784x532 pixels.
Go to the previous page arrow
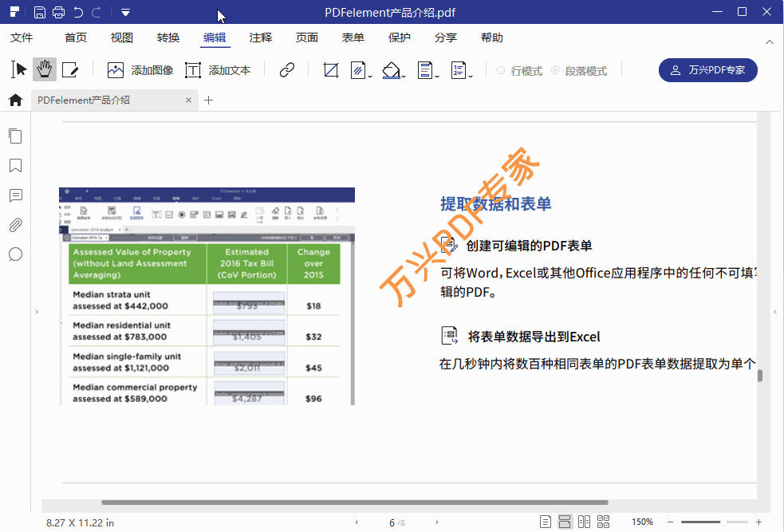point(357,522)
